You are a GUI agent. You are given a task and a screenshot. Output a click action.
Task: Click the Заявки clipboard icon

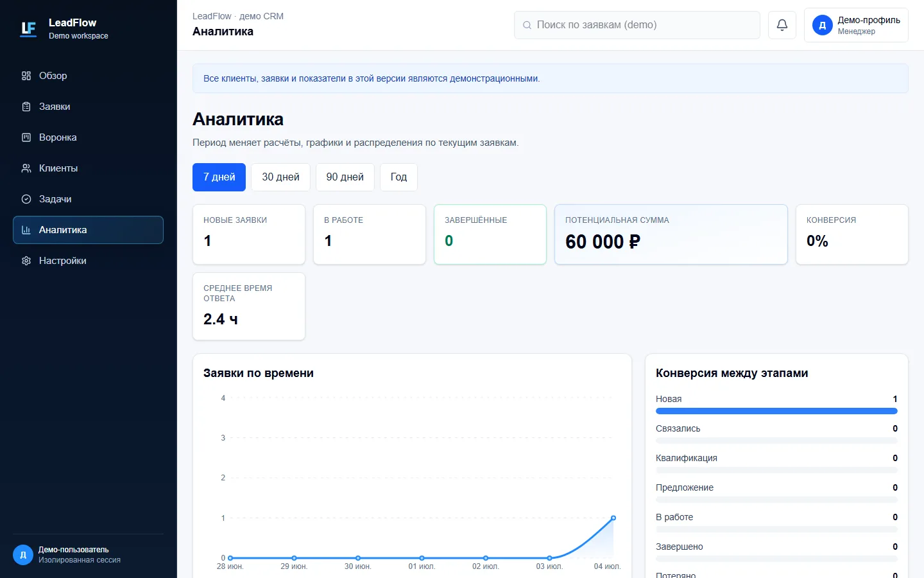click(x=26, y=107)
